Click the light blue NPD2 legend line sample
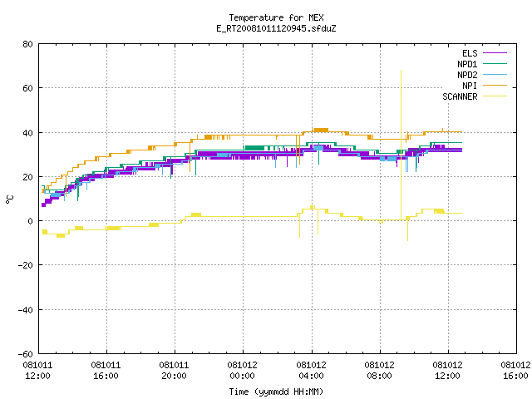Screen dimensions: 532x399 (495, 75)
